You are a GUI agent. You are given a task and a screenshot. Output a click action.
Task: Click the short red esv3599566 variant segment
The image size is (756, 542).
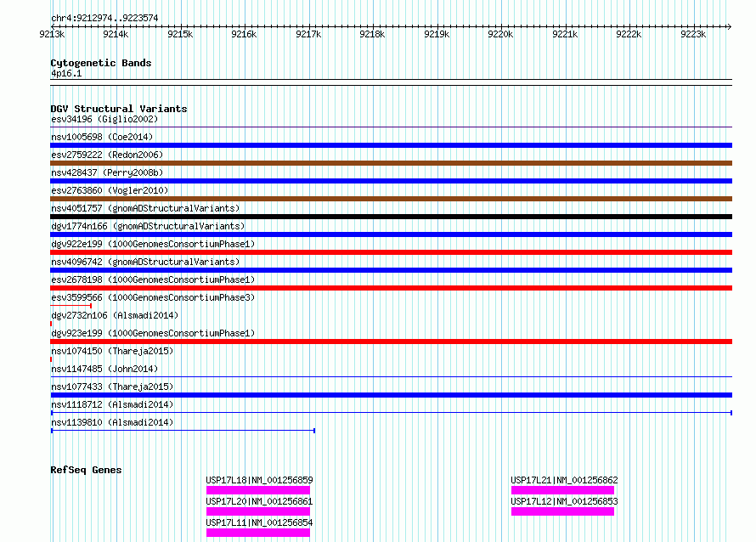(71, 306)
